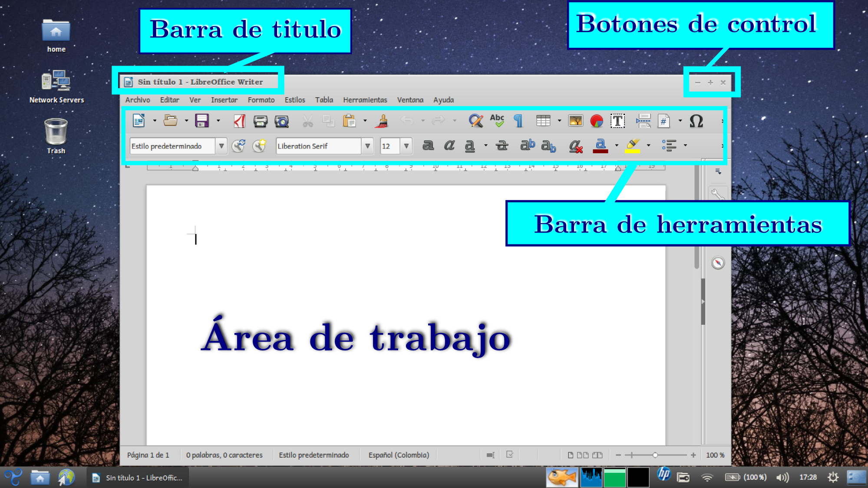Apply the dark red font color
Screen dimensions: 868x488
point(601,146)
